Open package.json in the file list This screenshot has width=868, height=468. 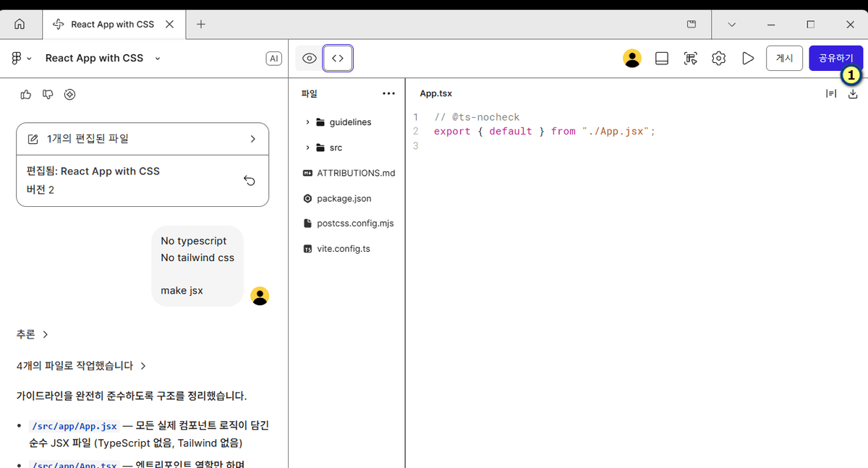(x=344, y=198)
